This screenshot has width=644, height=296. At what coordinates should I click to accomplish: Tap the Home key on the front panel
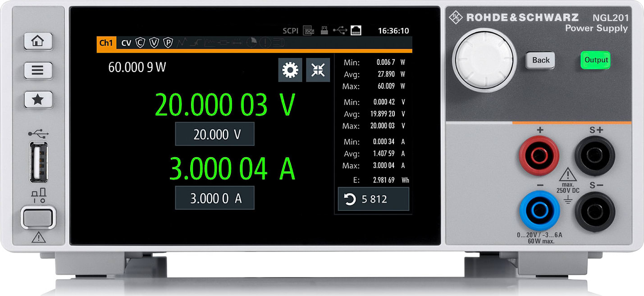click(38, 41)
